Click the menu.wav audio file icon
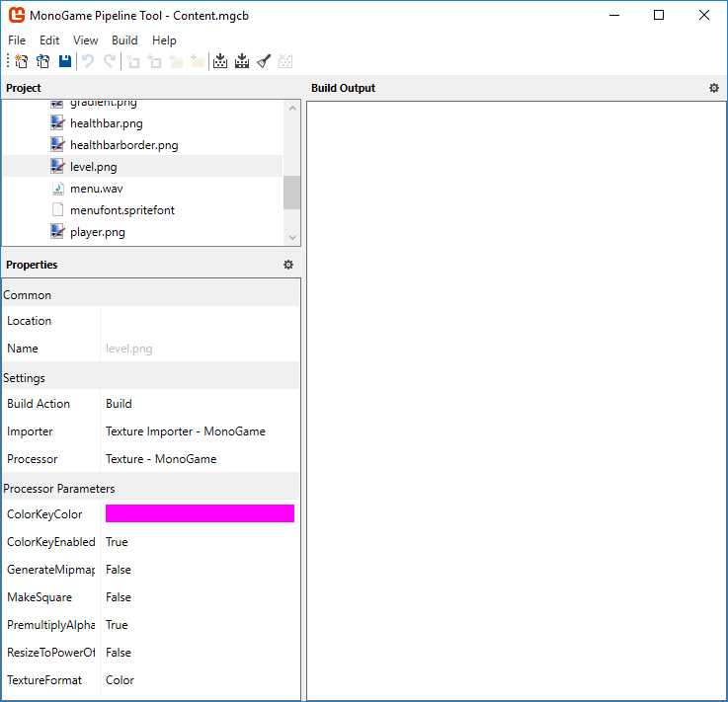This screenshot has width=728, height=702. [57, 189]
